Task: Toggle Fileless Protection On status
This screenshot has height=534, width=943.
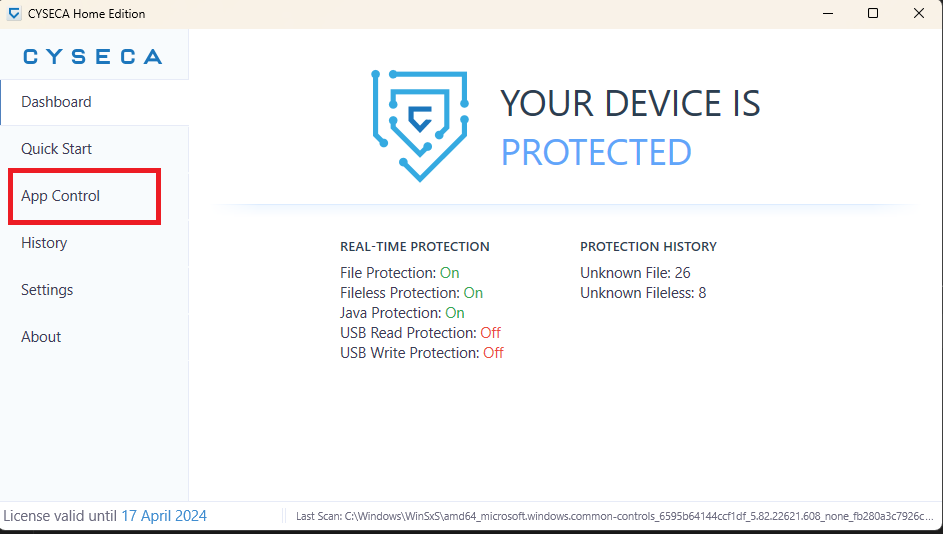Action: click(x=473, y=293)
